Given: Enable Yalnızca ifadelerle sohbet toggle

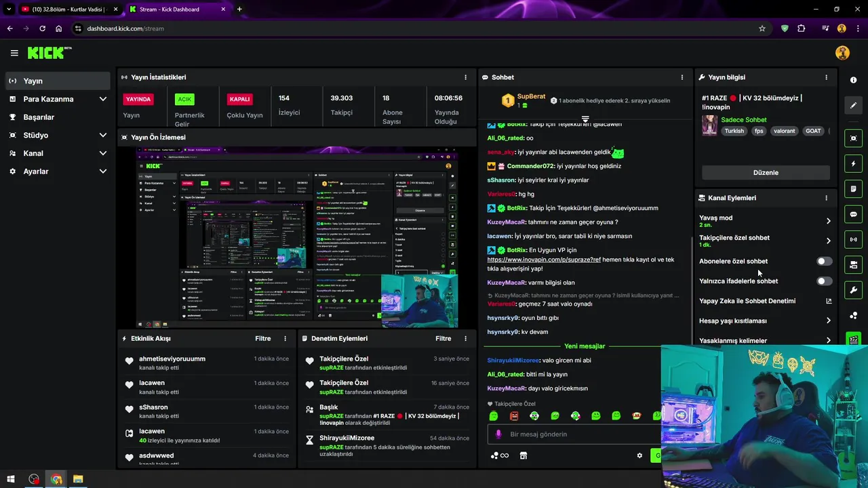Looking at the screenshot, I should coord(824,281).
